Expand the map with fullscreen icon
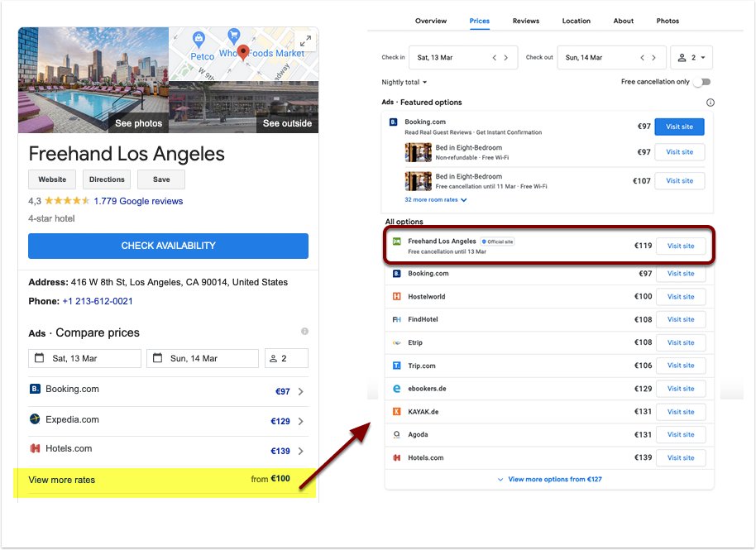The width and height of the screenshot is (756, 550). coord(306,41)
